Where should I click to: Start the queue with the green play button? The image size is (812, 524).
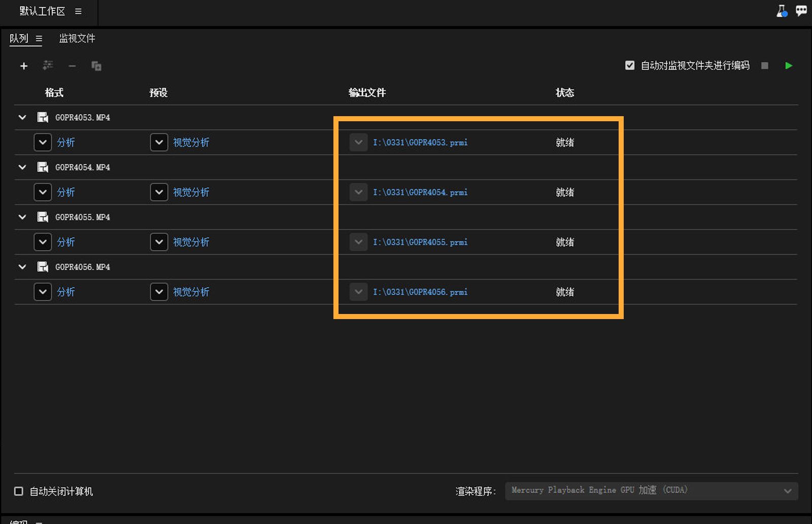pyautogui.click(x=789, y=65)
